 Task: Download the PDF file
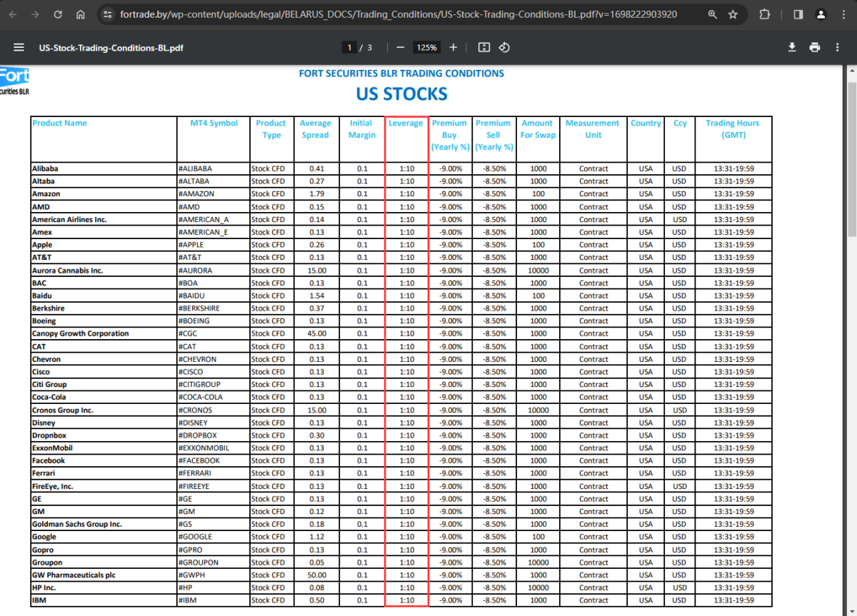[x=791, y=48]
